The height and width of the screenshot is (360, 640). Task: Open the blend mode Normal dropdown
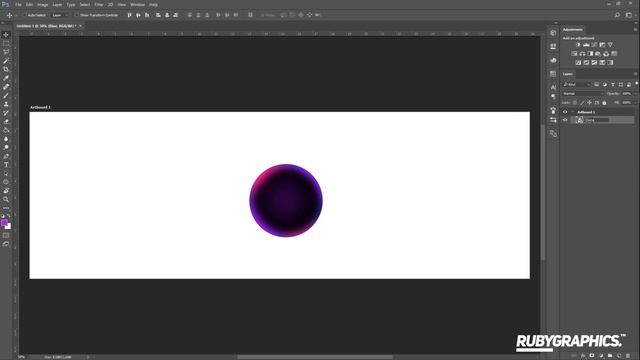pos(583,93)
